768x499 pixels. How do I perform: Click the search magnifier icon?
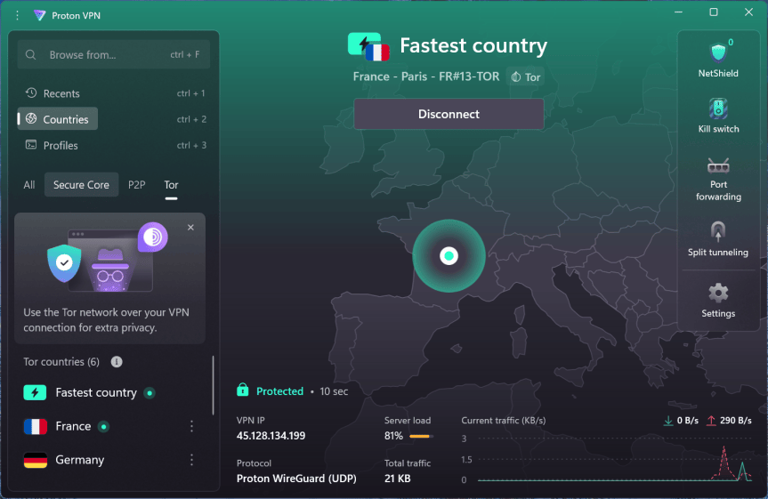30,55
